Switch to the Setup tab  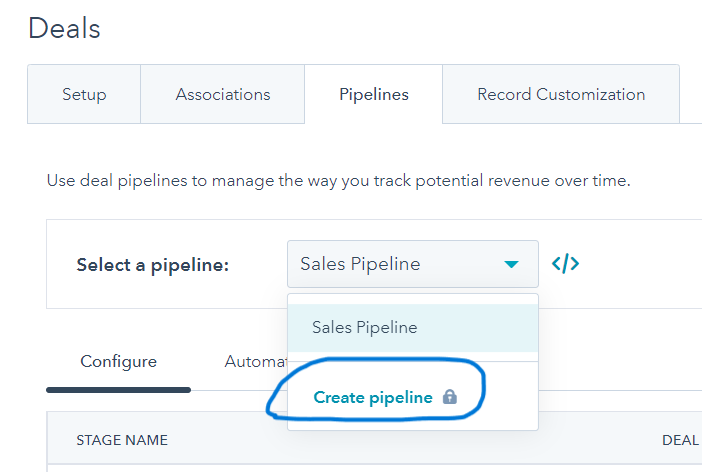pos(84,95)
